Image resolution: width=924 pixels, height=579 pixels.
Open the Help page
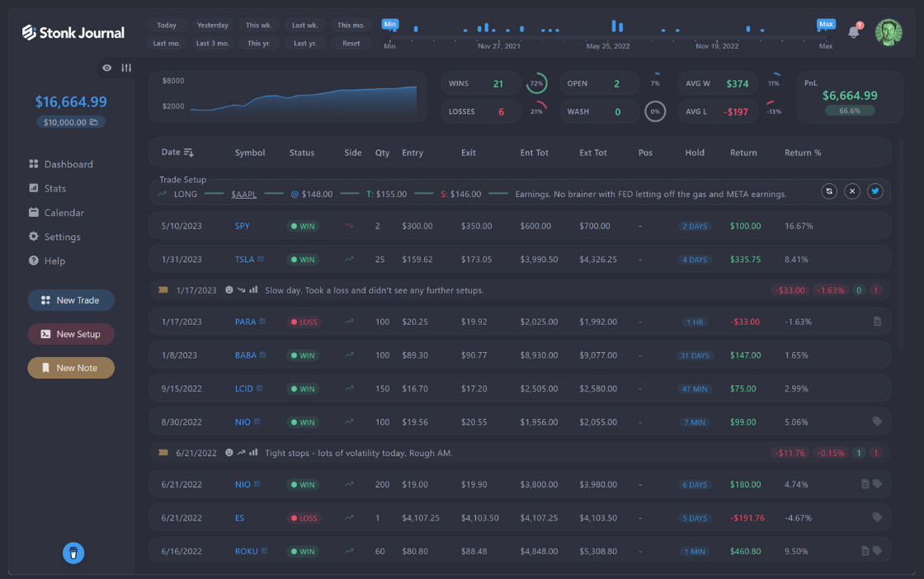46,261
